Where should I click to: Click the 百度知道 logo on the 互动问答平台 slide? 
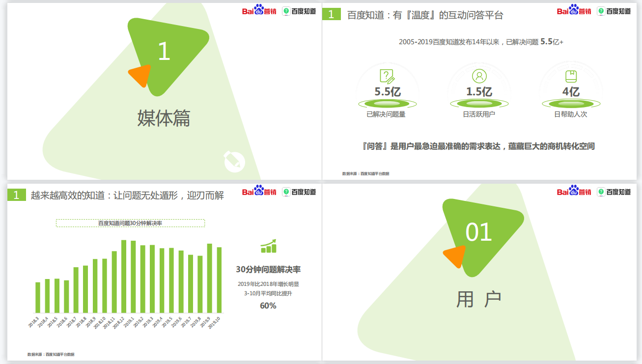[614, 11]
